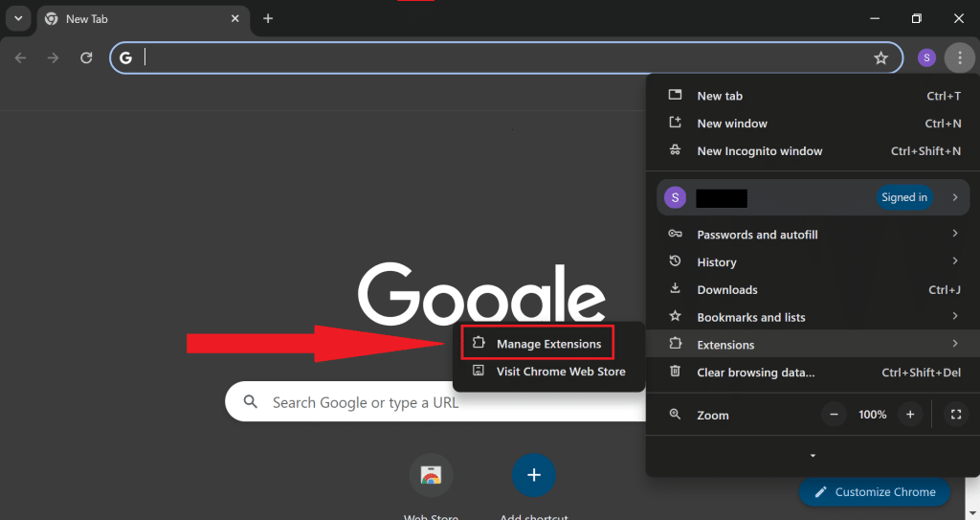980x520 pixels.
Task: Click the Add shortcut plus icon
Action: (534, 475)
